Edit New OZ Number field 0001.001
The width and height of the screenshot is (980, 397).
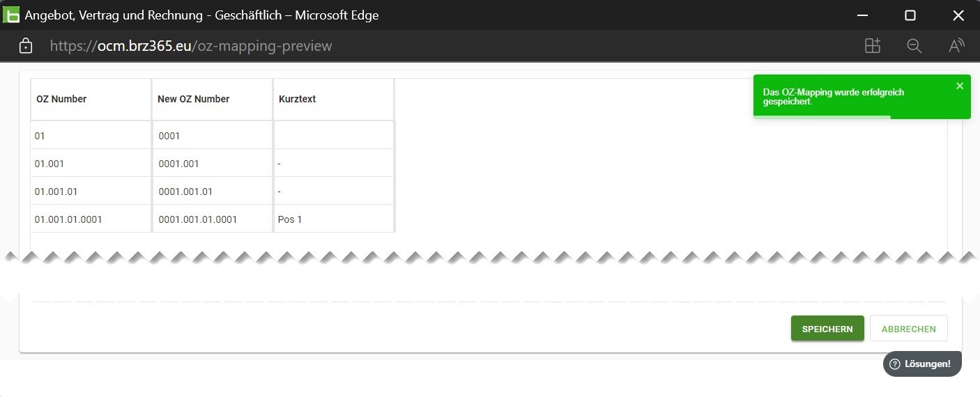(212, 164)
